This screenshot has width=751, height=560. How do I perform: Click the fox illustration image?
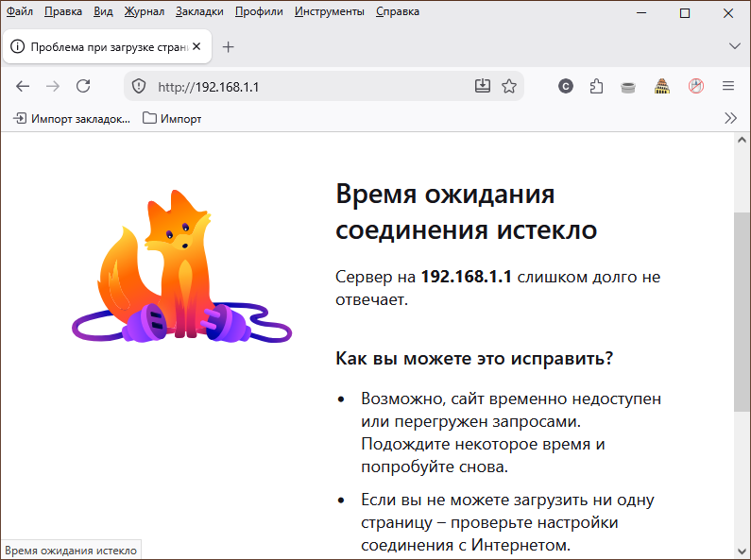point(182,266)
